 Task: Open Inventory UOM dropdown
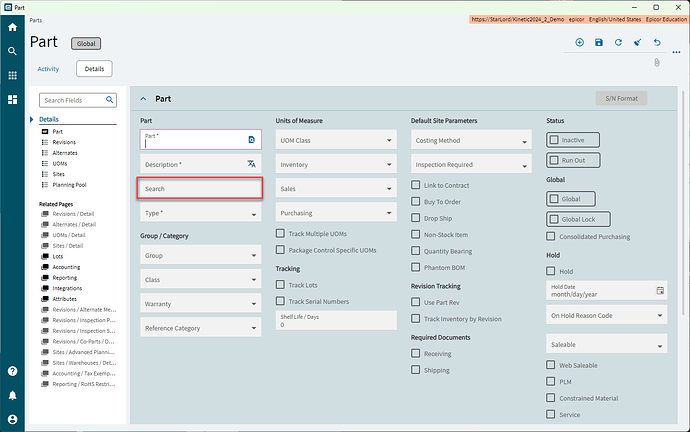[x=336, y=164]
